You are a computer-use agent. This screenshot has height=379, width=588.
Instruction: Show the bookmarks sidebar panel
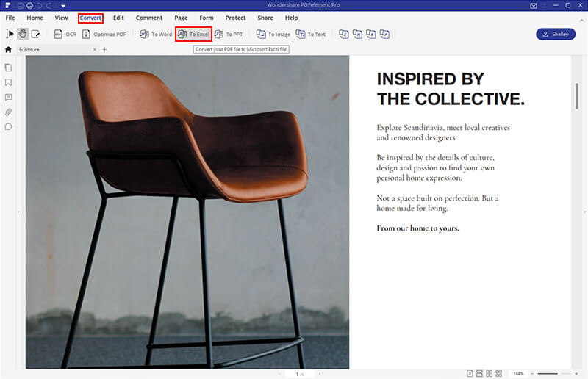[x=8, y=82]
